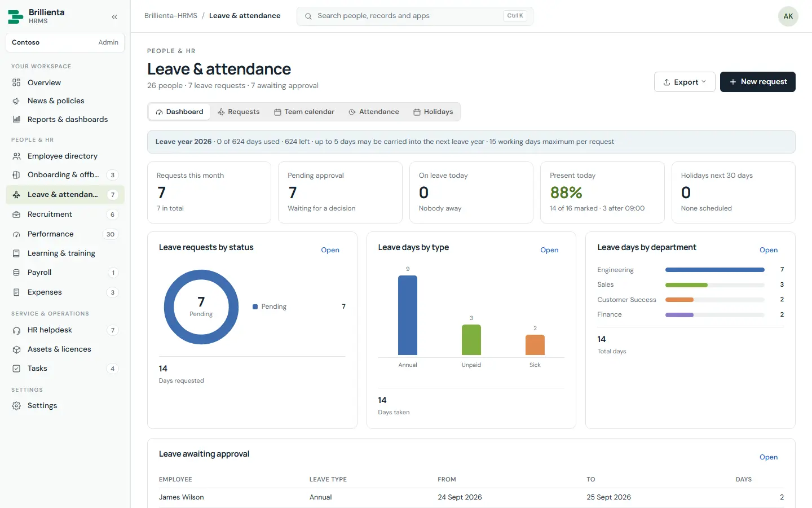Click the Expenses receipt icon
This screenshot has width=812, height=508.
16,292
